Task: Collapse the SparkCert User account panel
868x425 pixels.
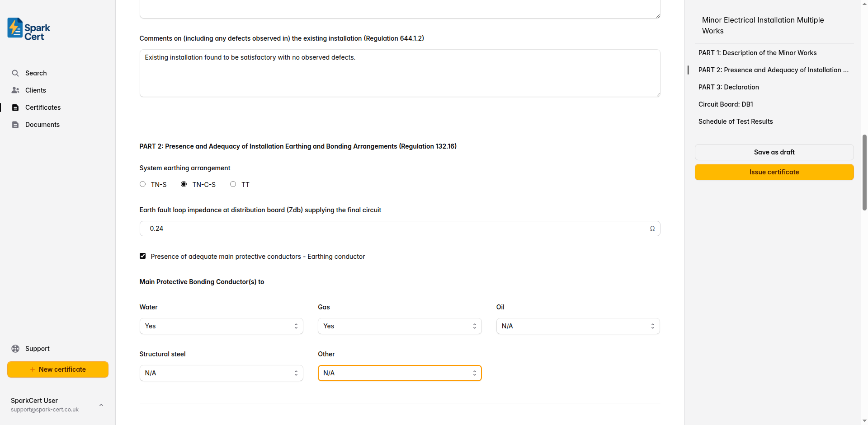Action: pyautogui.click(x=101, y=405)
